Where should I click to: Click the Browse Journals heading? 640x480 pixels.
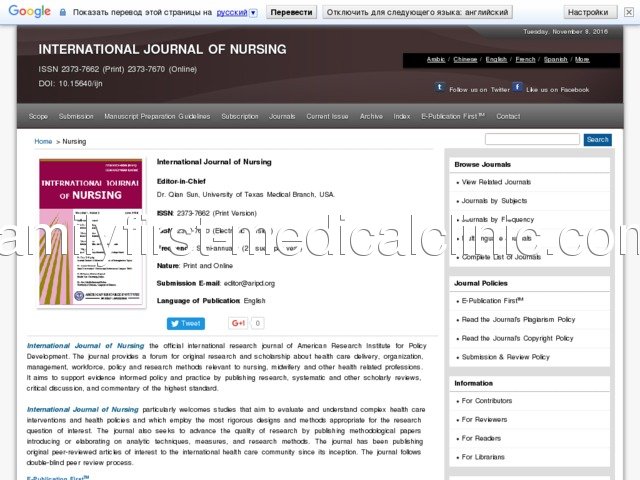[x=482, y=164]
